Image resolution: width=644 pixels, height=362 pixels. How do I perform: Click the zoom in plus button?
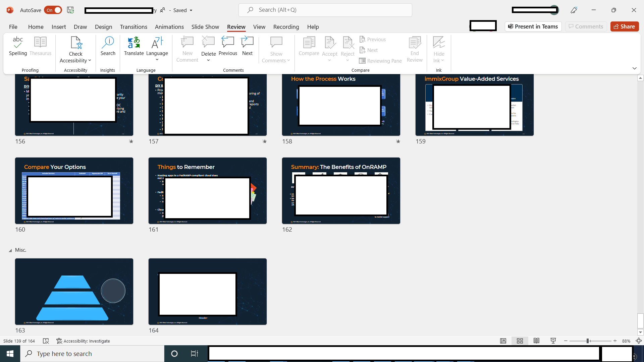click(615, 341)
